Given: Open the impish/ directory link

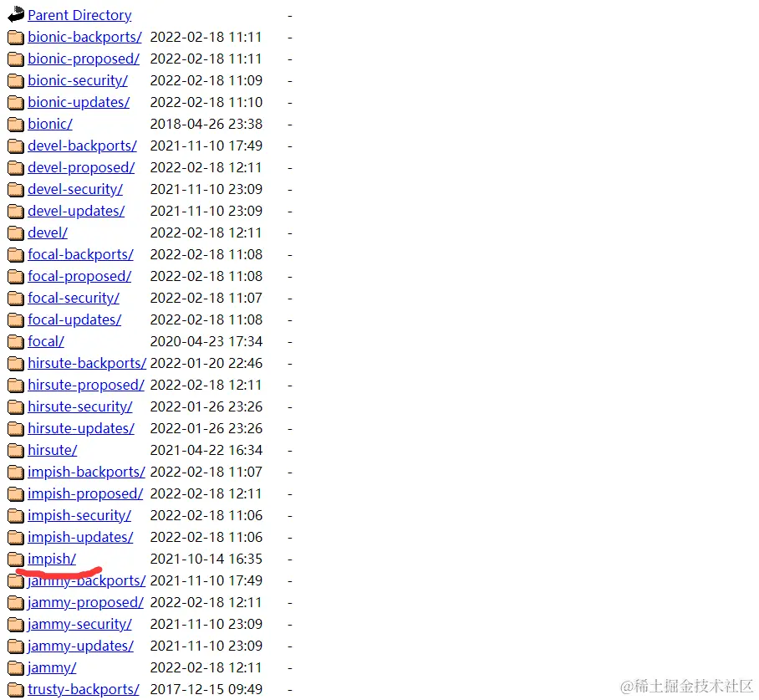Looking at the screenshot, I should coord(52,559).
